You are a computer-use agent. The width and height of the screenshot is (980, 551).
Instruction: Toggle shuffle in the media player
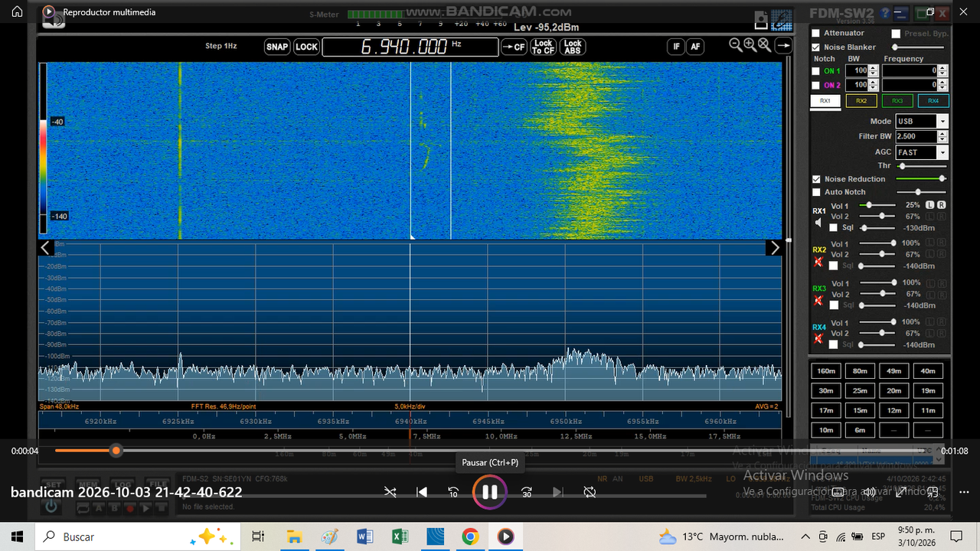pyautogui.click(x=390, y=492)
